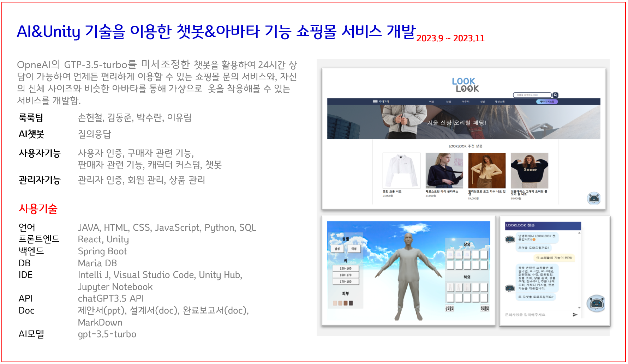Screen dimensions: 628x364
Task: Open the 여성 menu in navigation bar
Action: [x=432, y=102]
